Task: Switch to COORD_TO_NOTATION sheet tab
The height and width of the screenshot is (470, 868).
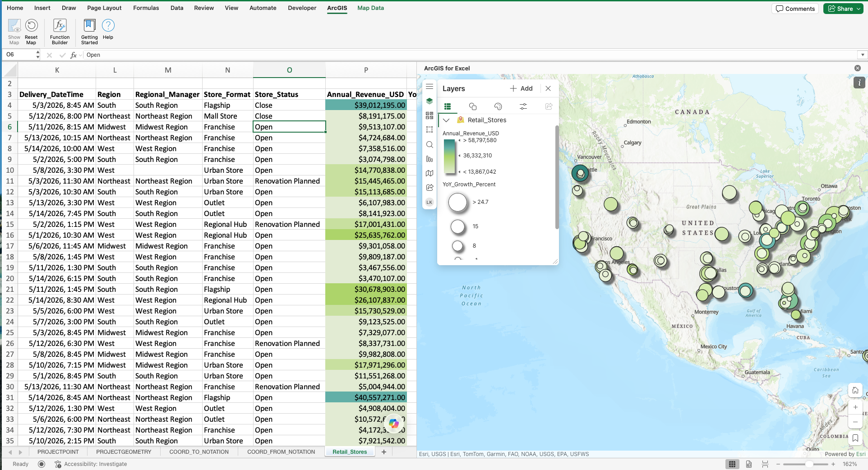Action: pyautogui.click(x=199, y=452)
